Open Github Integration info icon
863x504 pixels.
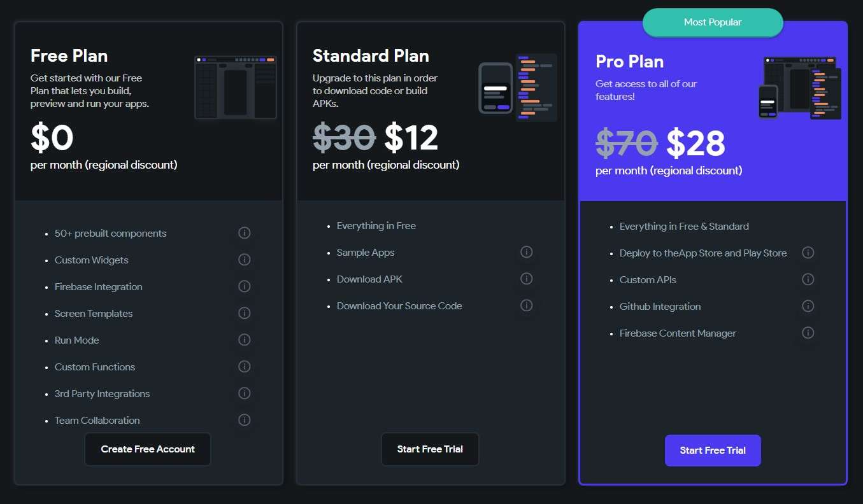[808, 306]
